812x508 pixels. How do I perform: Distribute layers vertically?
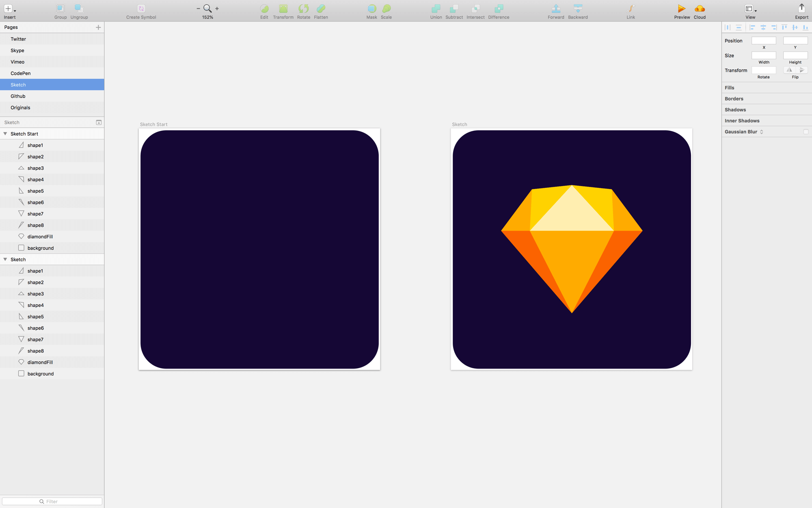click(x=739, y=27)
